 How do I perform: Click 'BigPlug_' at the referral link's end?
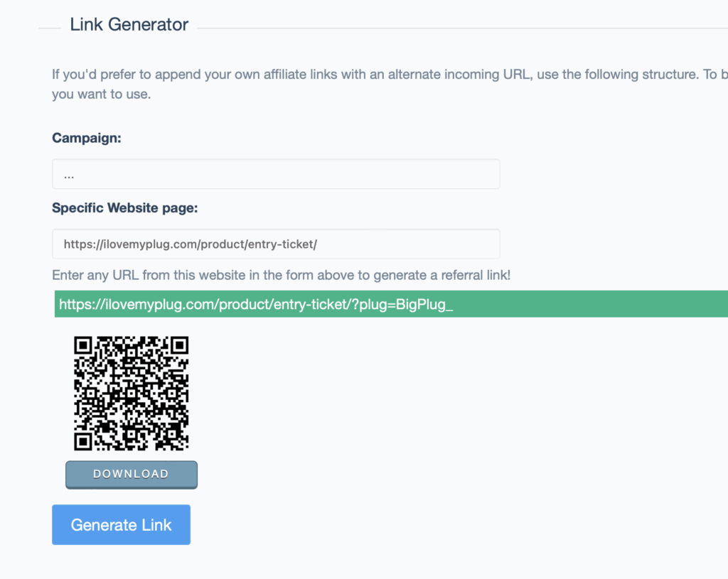click(x=424, y=304)
